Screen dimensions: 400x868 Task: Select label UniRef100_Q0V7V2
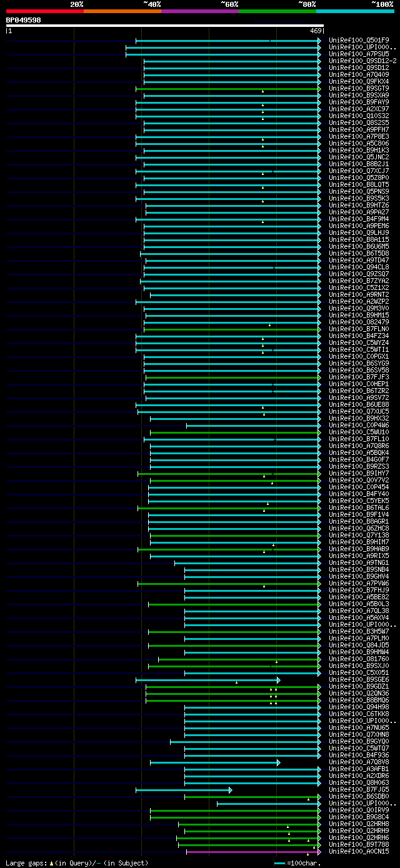359,480
